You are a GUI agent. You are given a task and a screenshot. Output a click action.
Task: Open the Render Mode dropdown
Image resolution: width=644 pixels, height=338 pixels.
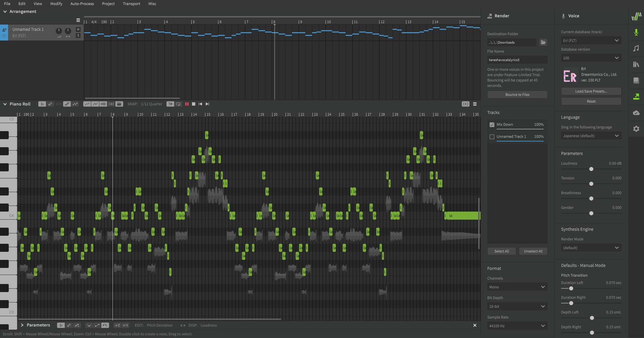click(x=591, y=248)
